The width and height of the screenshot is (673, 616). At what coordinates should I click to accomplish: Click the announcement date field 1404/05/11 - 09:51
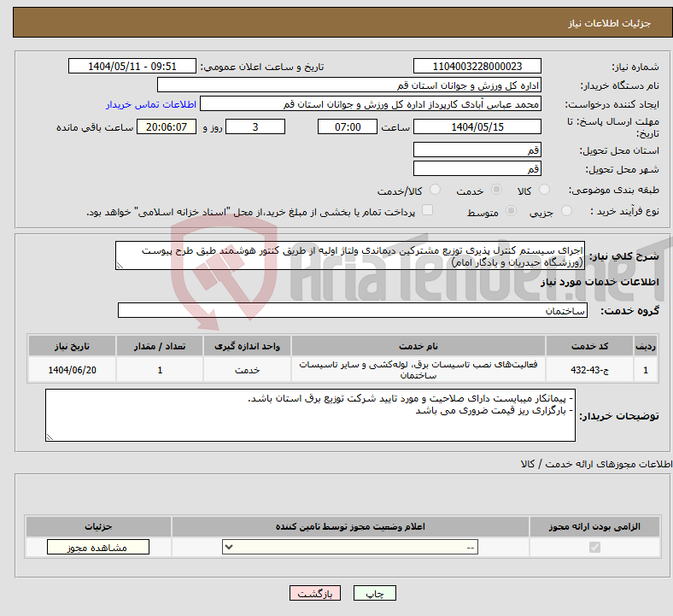coord(132,66)
